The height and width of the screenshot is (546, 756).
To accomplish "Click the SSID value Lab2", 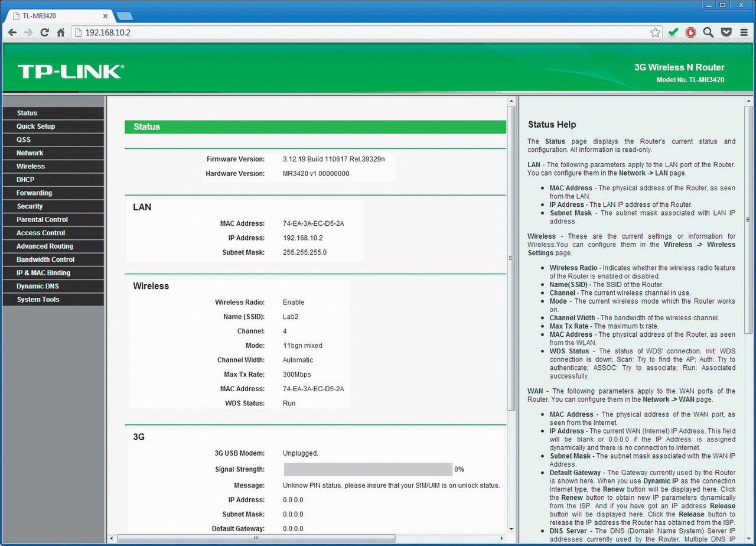I will 290,317.
